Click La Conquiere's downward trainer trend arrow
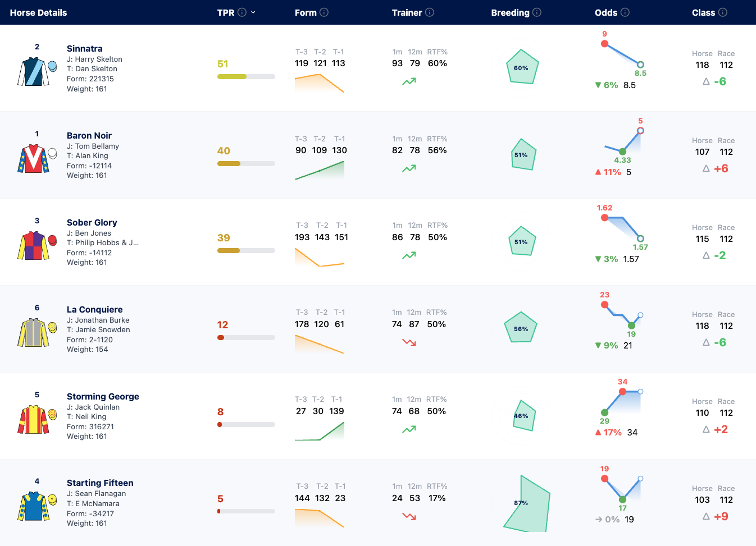This screenshot has height=546, width=756. [409, 342]
